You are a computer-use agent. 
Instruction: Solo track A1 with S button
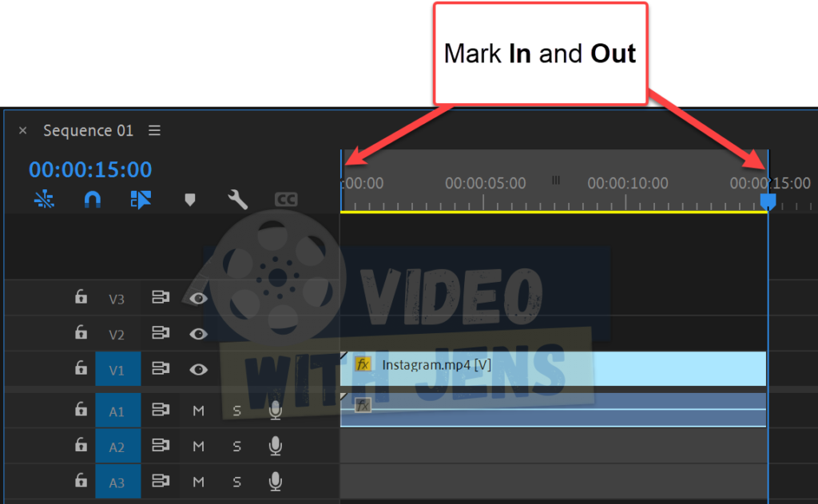coord(236,411)
